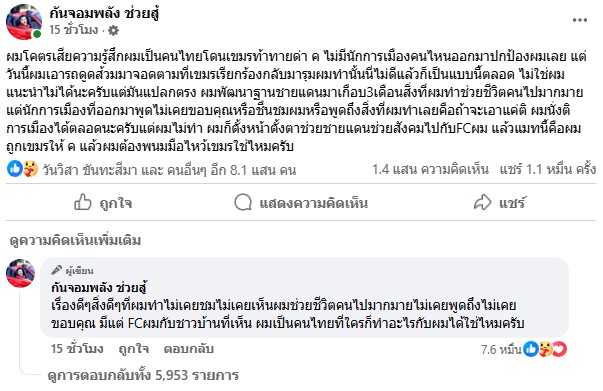Expand all 5,953 replies to the comment
The image size is (603, 391).
coord(143,375)
